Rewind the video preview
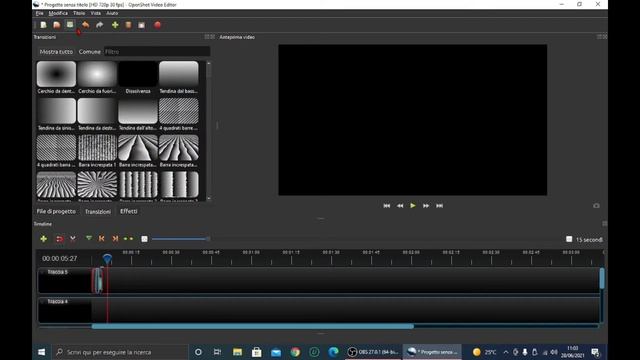640x360 pixels. coord(400,206)
